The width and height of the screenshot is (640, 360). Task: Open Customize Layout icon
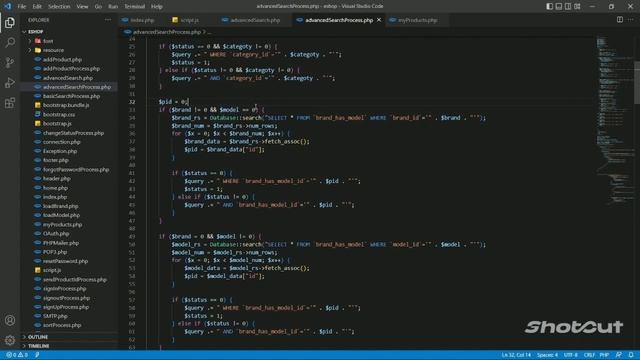(x=577, y=6)
